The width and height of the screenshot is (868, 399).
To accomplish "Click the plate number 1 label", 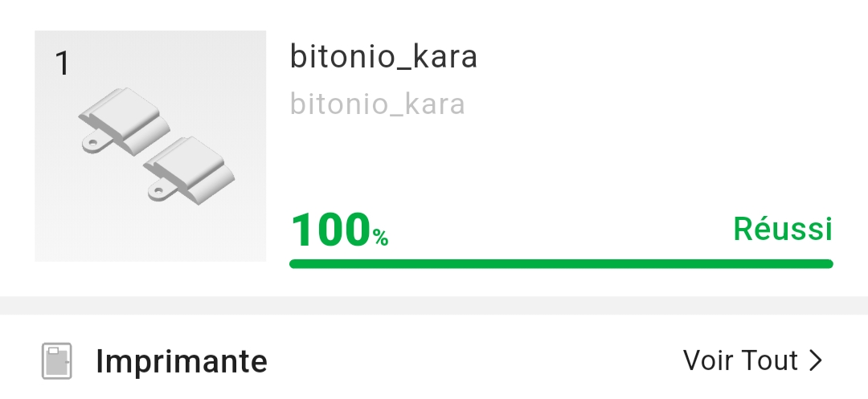I will point(62,64).
